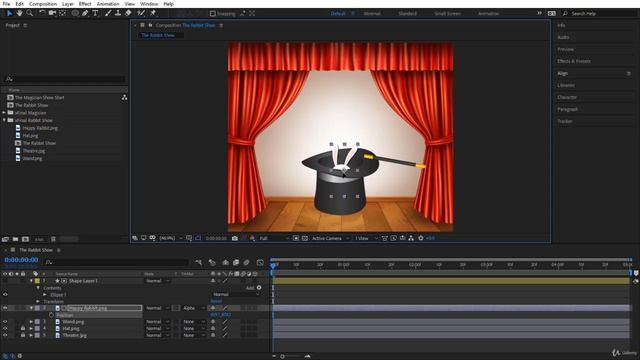Open Composition Flowchart icon in viewer footer

pyautogui.click(x=411, y=238)
